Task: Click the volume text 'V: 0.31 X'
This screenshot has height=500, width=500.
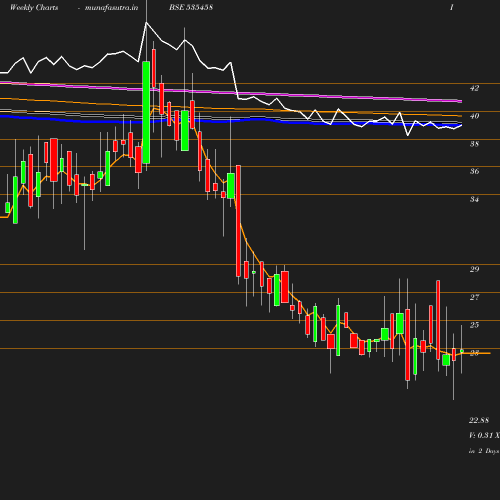Action: click(484, 435)
